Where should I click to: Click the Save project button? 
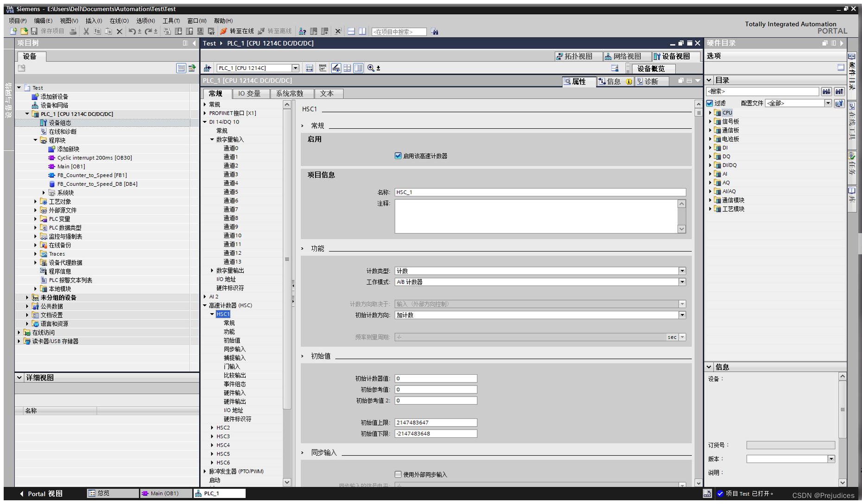click(x=48, y=31)
